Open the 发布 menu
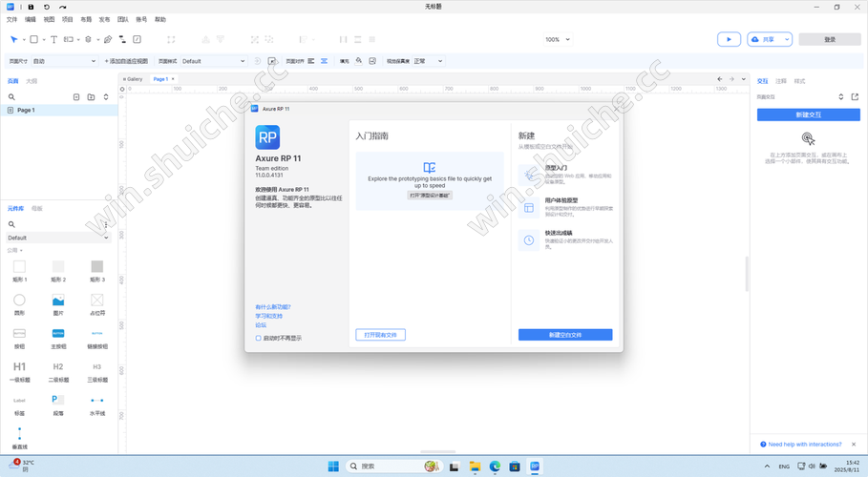This screenshot has width=868, height=477. tap(104, 19)
